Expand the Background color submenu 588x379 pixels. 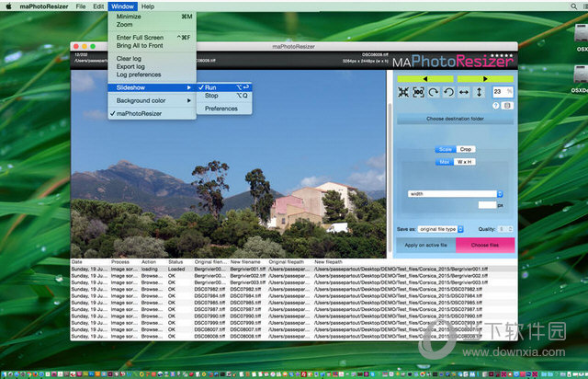pyautogui.click(x=152, y=100)
